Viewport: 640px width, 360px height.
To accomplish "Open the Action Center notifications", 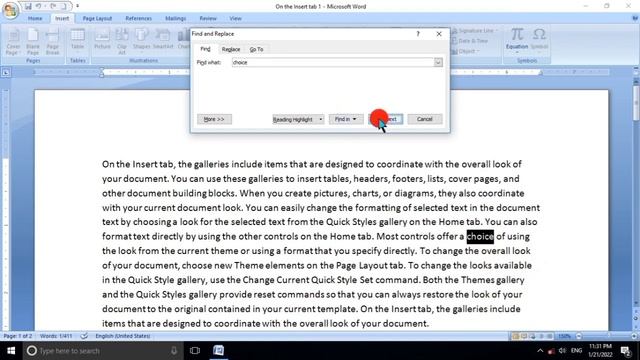I will pos(626,351).
